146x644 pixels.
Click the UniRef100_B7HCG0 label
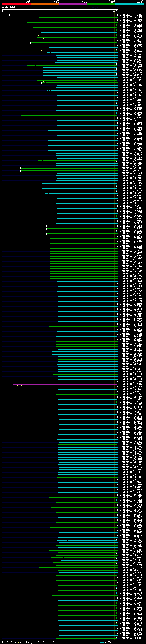pos(131,294)
